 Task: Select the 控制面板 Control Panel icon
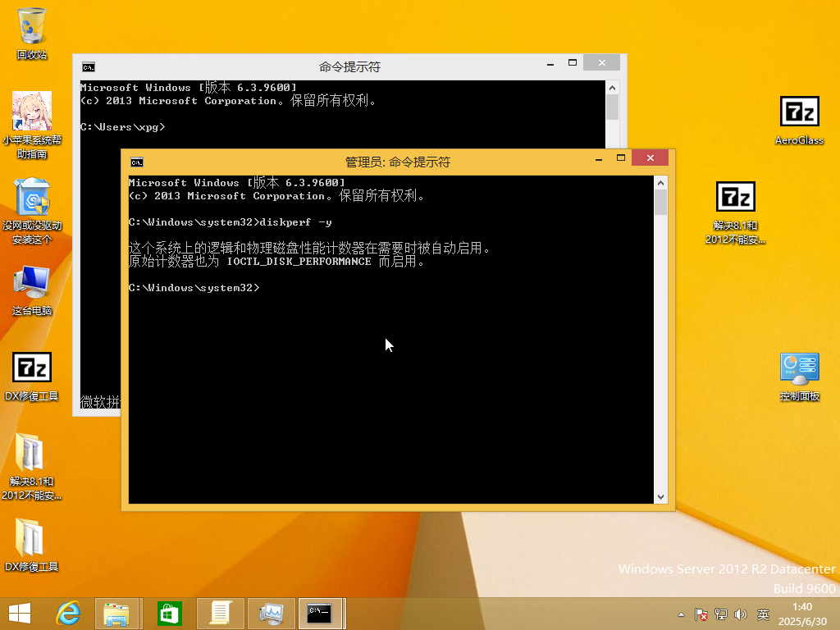pos(799,377)
